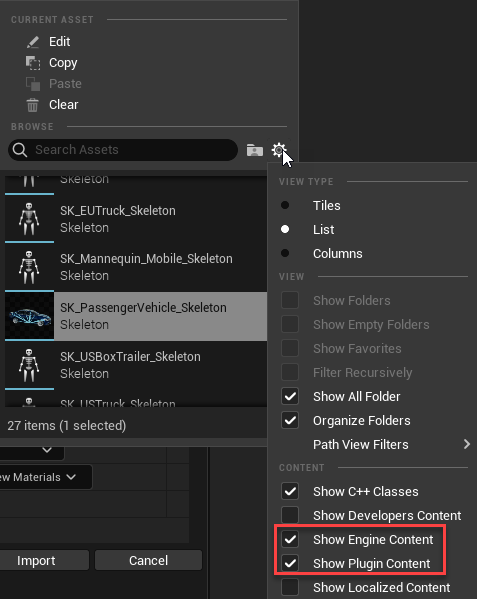Toggle Show All Folder checkbox
The image size is (477, 599).
290,397
